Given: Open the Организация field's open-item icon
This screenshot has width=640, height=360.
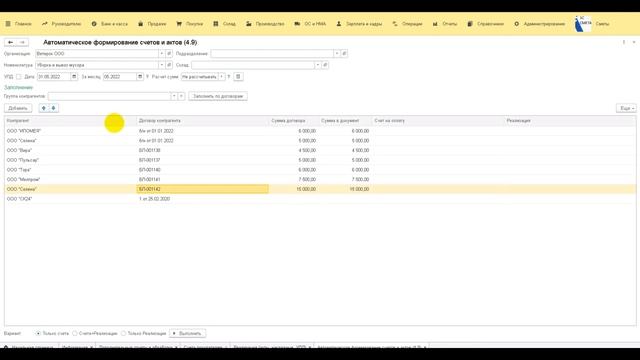Looking at the screenshot, I should 169,53.
